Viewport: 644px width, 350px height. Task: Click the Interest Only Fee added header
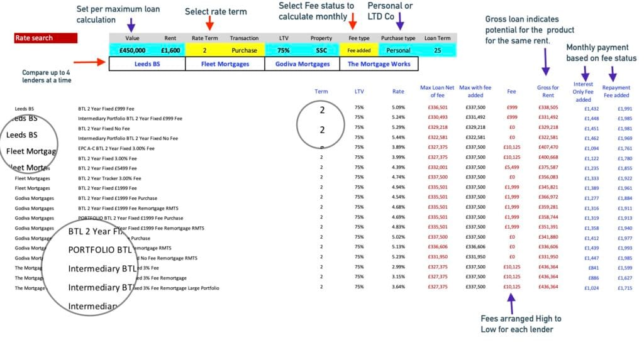[583, 92]
